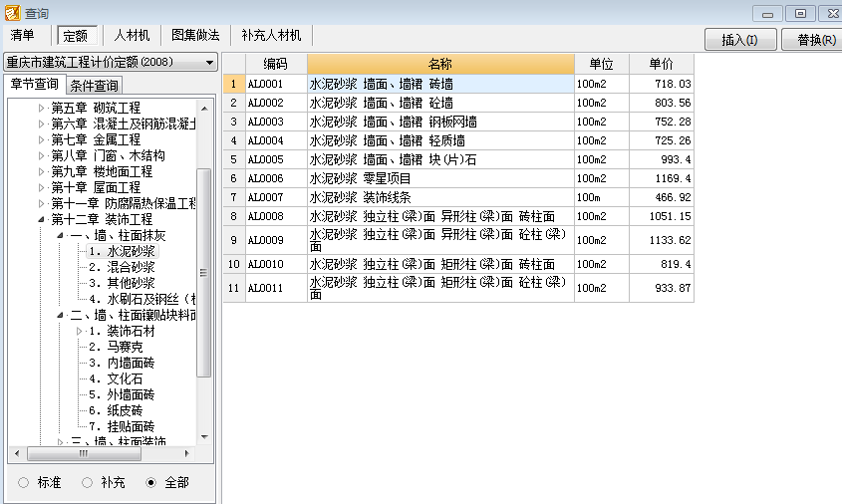Expand 1. 装饰石材 tree node
842x504 pixels.
[79, 331]
